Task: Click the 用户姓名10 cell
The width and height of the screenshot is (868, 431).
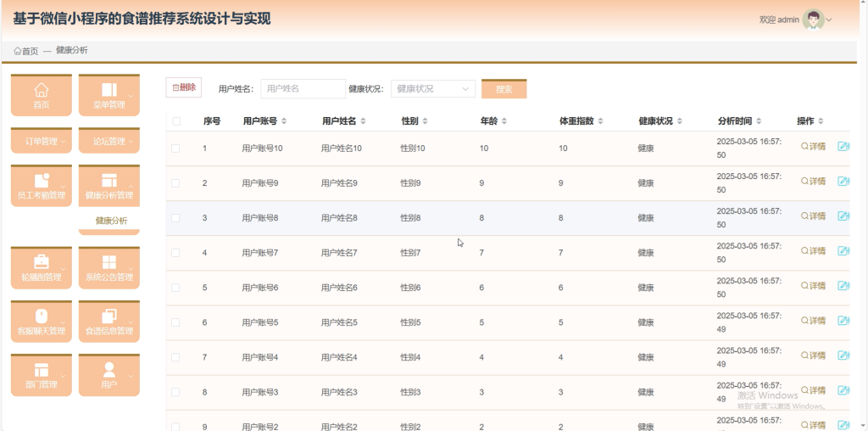Action: (342, 148)
